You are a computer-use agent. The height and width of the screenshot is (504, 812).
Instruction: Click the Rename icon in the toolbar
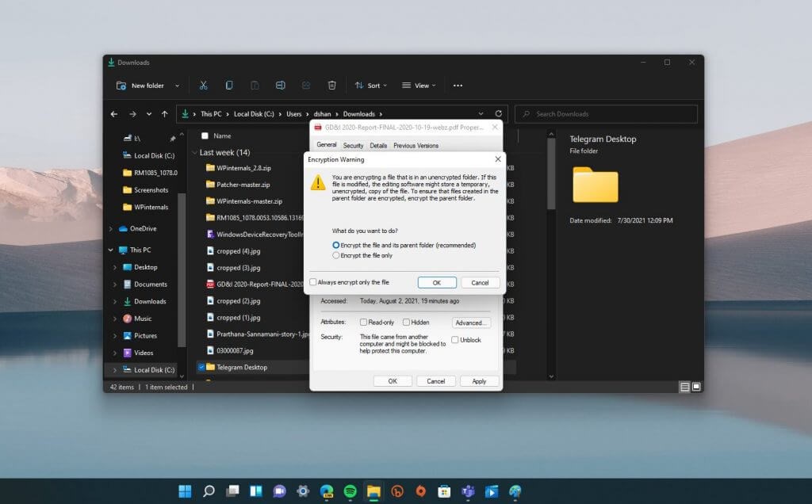click(x=281, y=85)
